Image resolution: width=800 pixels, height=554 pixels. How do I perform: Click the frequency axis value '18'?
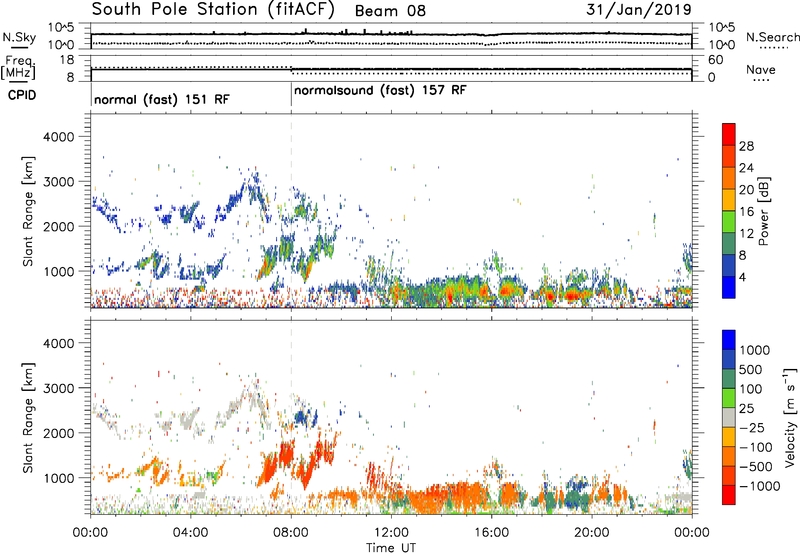tap(67, 60)
